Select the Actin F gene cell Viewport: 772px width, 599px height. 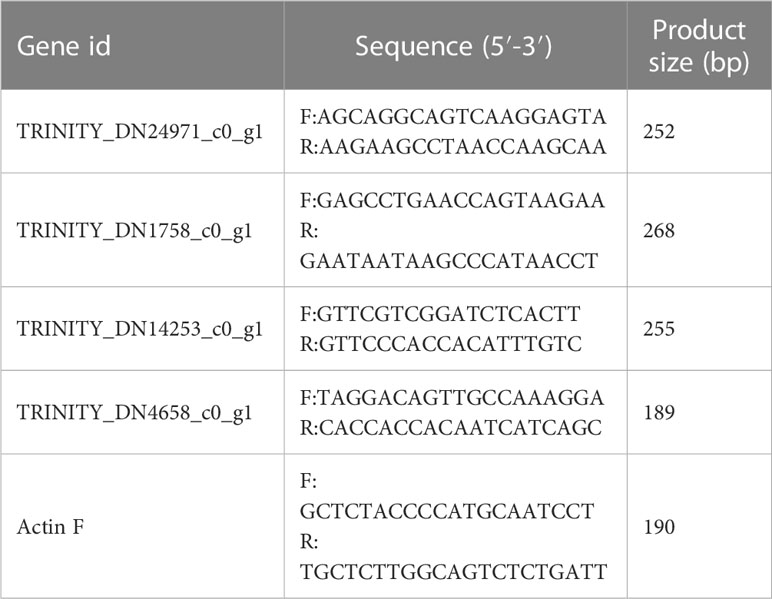(x=50, y=527)
